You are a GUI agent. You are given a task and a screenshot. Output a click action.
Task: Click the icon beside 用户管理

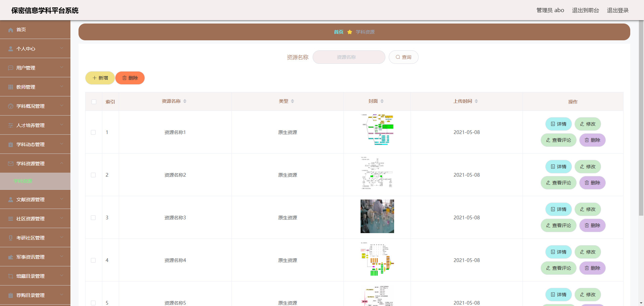[11, 68]
